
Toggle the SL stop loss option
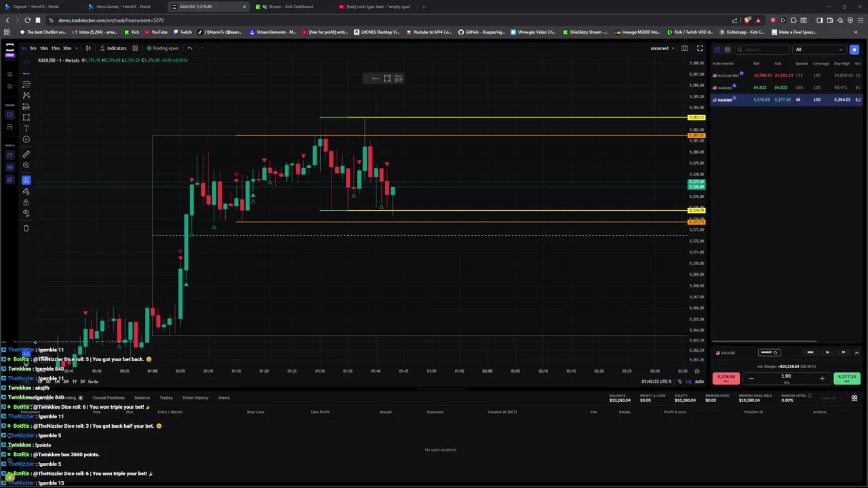click(827, 352)
